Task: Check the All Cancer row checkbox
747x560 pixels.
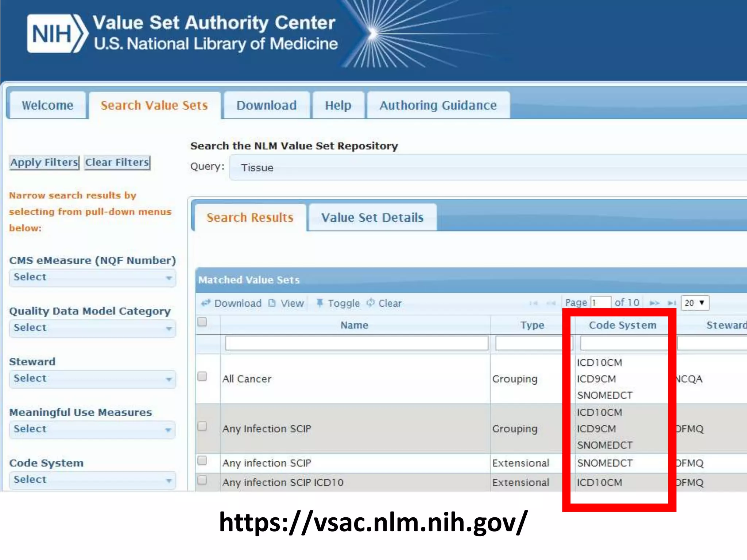Action: point(202,376)
